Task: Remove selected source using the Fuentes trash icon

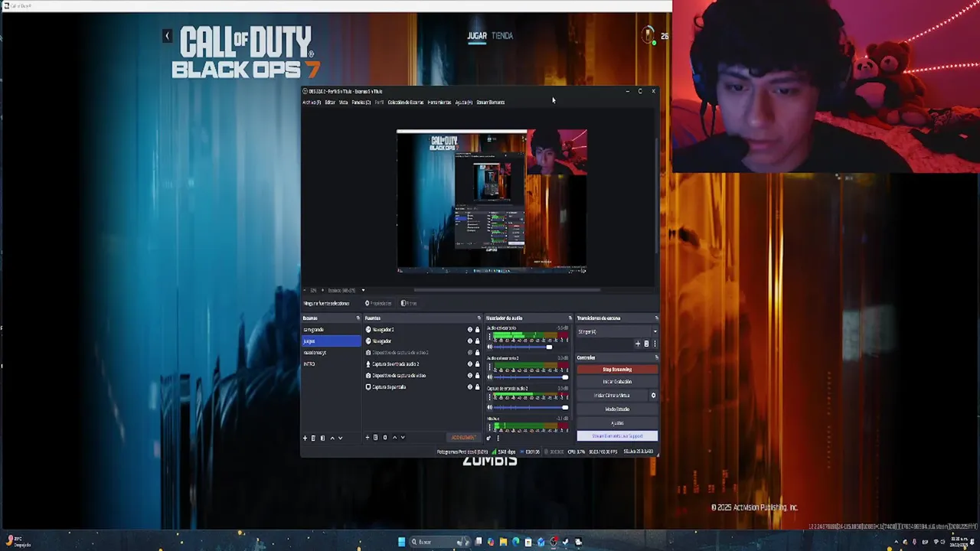Action: 375,437
